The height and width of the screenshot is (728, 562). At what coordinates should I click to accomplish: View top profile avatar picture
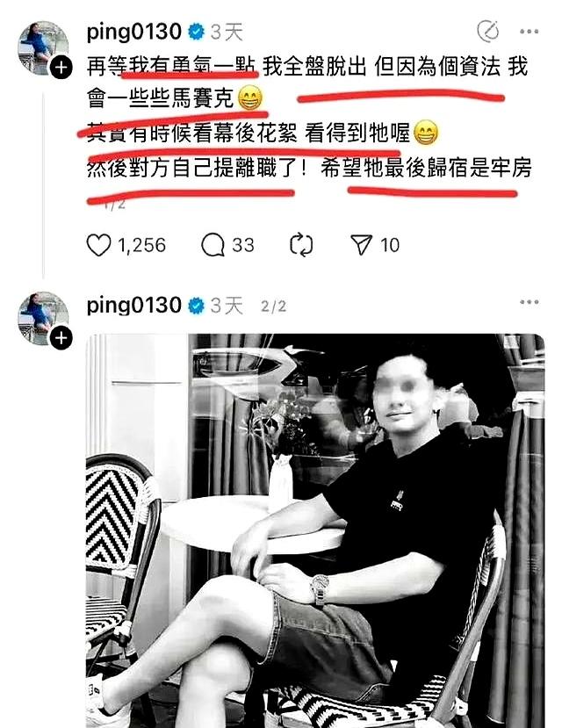43,47
